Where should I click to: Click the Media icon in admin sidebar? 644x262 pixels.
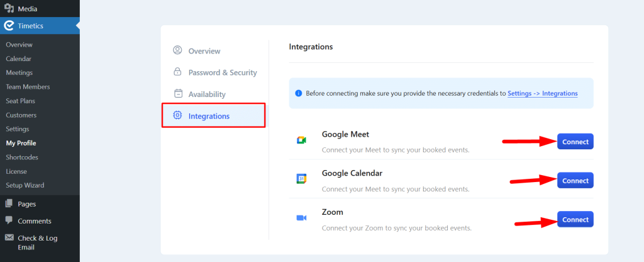pyautogui.click(x=9, y=8)
